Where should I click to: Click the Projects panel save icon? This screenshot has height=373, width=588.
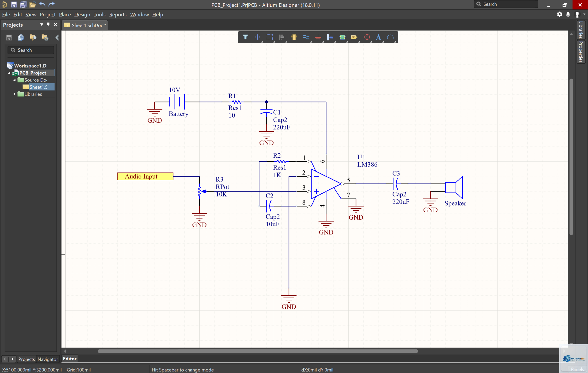pyautogui.click(x=9, y=37)
